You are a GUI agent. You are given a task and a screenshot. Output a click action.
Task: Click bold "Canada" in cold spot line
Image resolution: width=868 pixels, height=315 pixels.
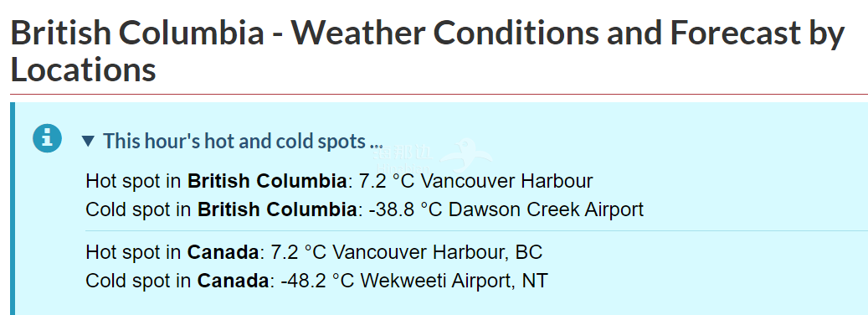233,281
